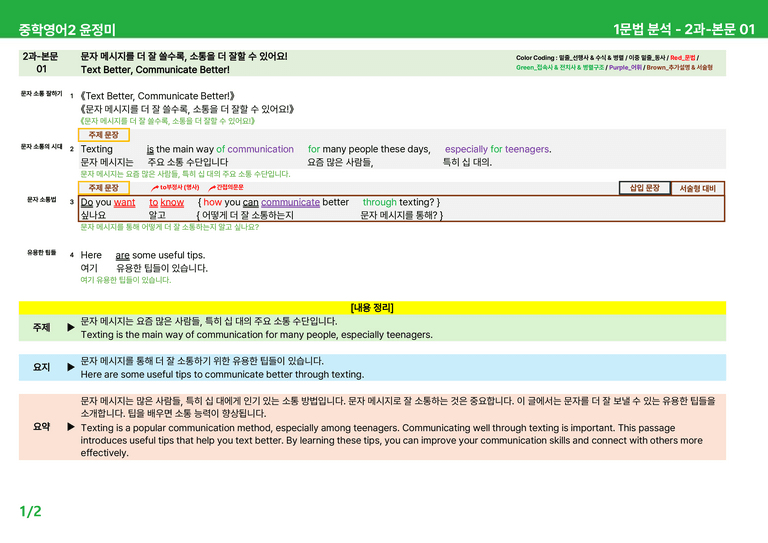Click "for many people these days," phrase

(369, 149)
